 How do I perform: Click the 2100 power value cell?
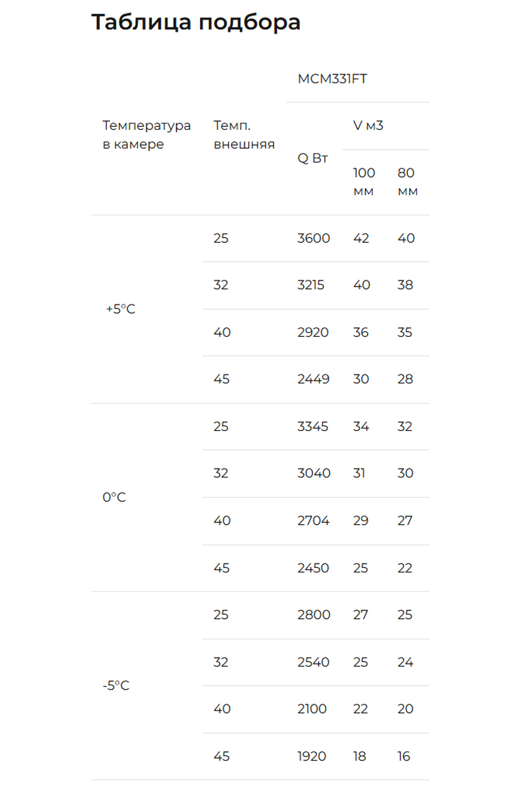point(312,709)
